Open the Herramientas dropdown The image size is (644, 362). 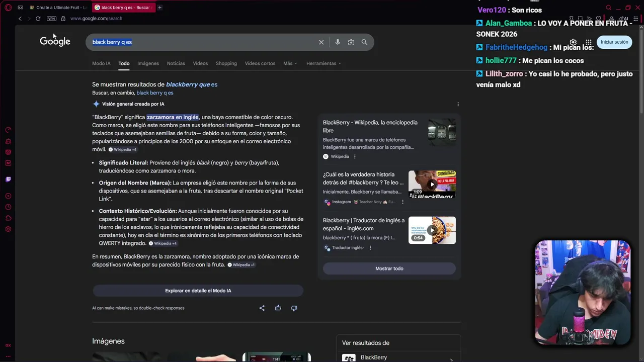tap(324, 63)
